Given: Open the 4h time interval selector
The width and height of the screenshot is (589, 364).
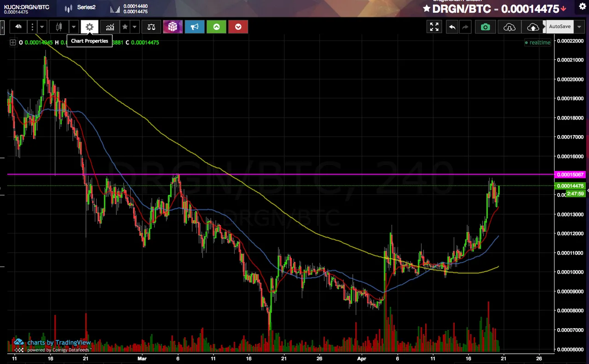Looking at the screenshot, I should (x=18, y=27).
